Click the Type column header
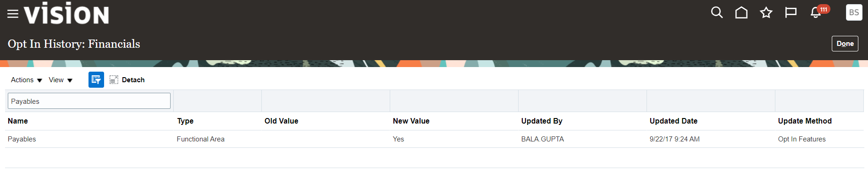 [185, 121]
